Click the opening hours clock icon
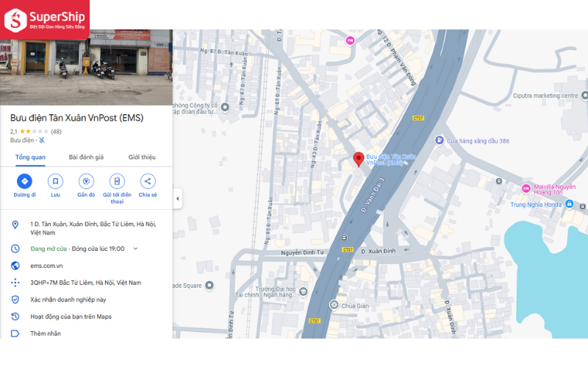Screen dimensions: 588x368 15,249
